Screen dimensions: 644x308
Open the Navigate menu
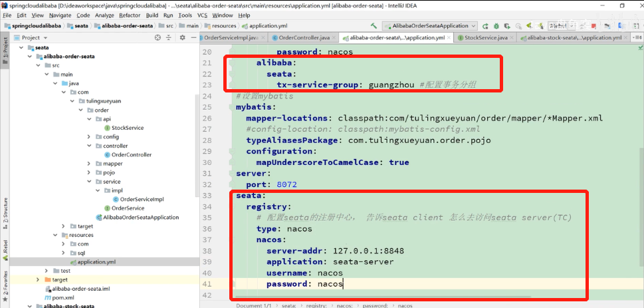60,15
